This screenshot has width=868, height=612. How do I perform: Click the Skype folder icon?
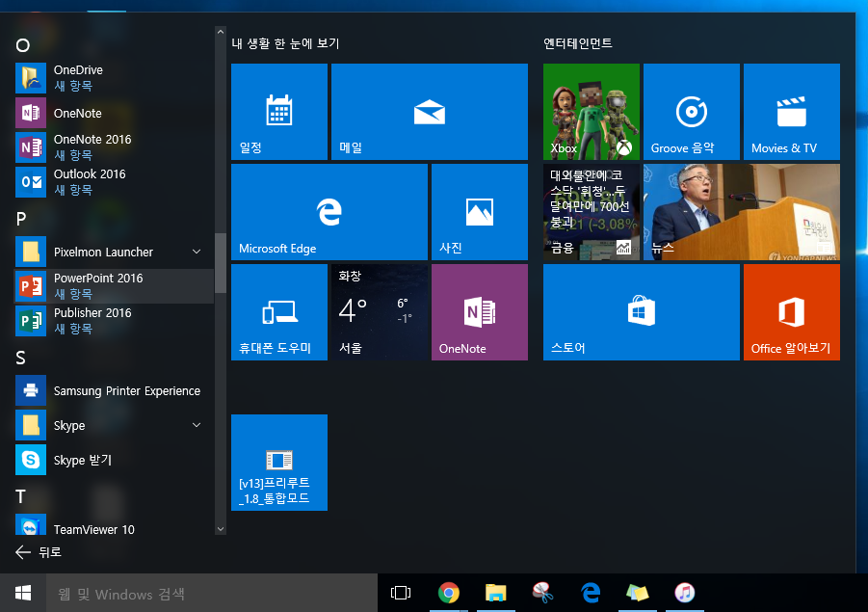(x=31, y=425)
